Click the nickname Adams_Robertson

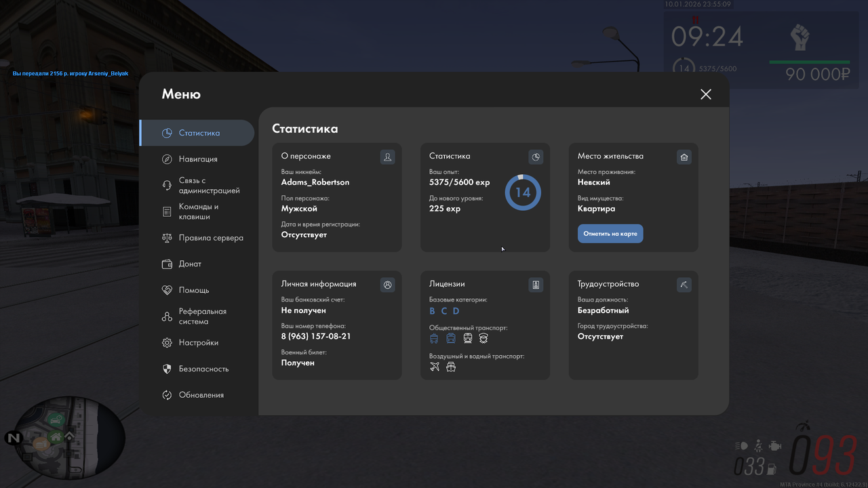(x=315, y=182)
